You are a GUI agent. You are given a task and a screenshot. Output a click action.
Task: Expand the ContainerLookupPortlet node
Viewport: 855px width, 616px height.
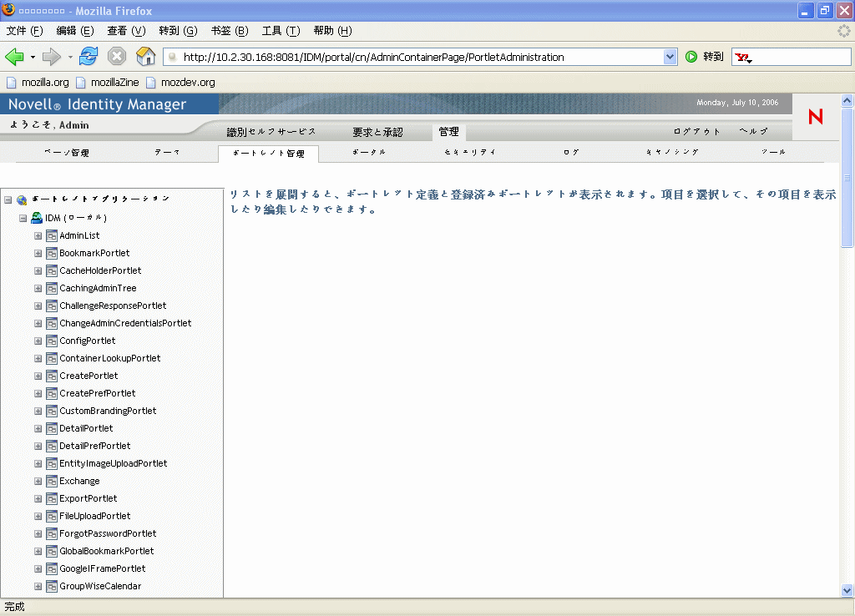pos(38,358)
